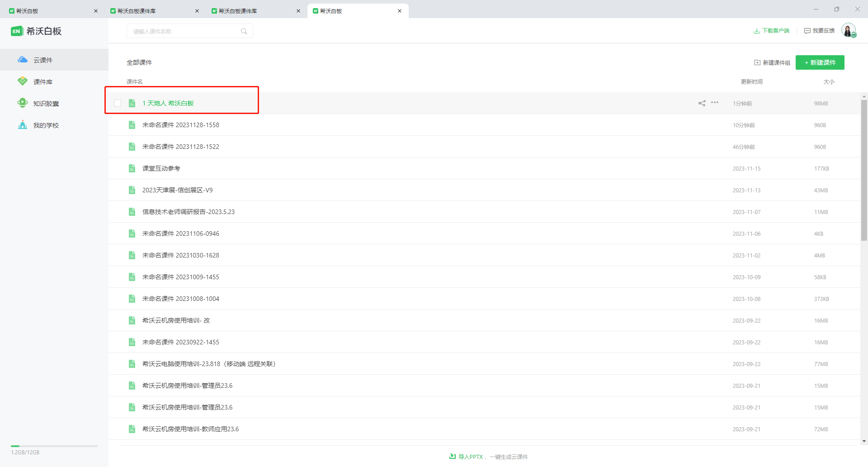Viewport: 868px width, 467px height.
Task: Switch to the second tab 希沃白板课件库
Action: (x=154, y=11)
